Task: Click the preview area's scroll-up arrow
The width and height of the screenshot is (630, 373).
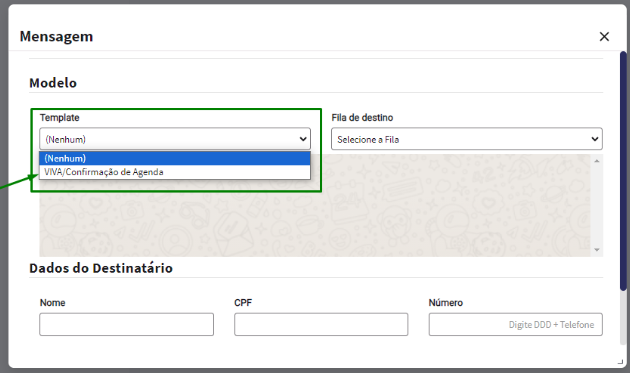Action: point(597,161)
